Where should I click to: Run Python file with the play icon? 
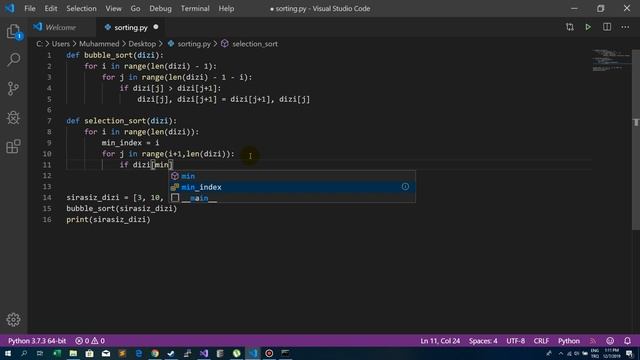pyautogui.click(x=588, y=27)
